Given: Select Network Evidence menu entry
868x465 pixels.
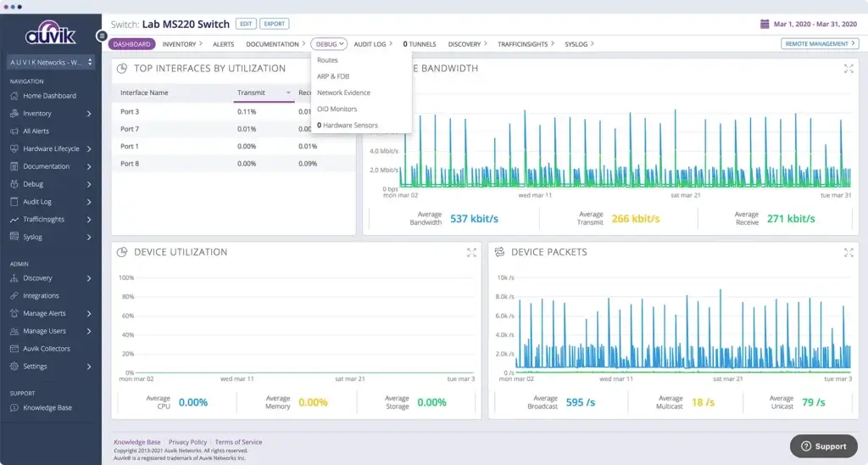Looking at the screenshot, I should pos(344,92).
